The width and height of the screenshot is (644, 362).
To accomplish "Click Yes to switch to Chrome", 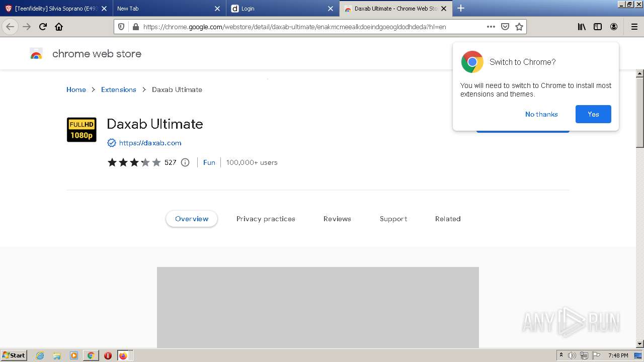I will tap(593, 114).
